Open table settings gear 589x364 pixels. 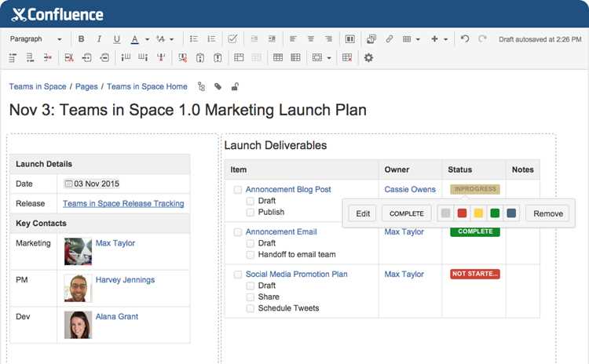[x=368, y=58]
